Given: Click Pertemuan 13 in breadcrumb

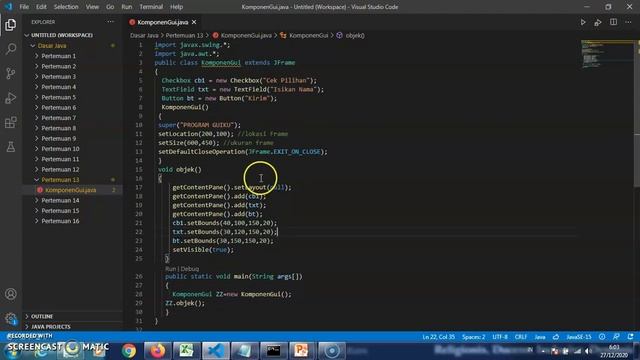Looking at the screenshot, I should click(184, 36).
